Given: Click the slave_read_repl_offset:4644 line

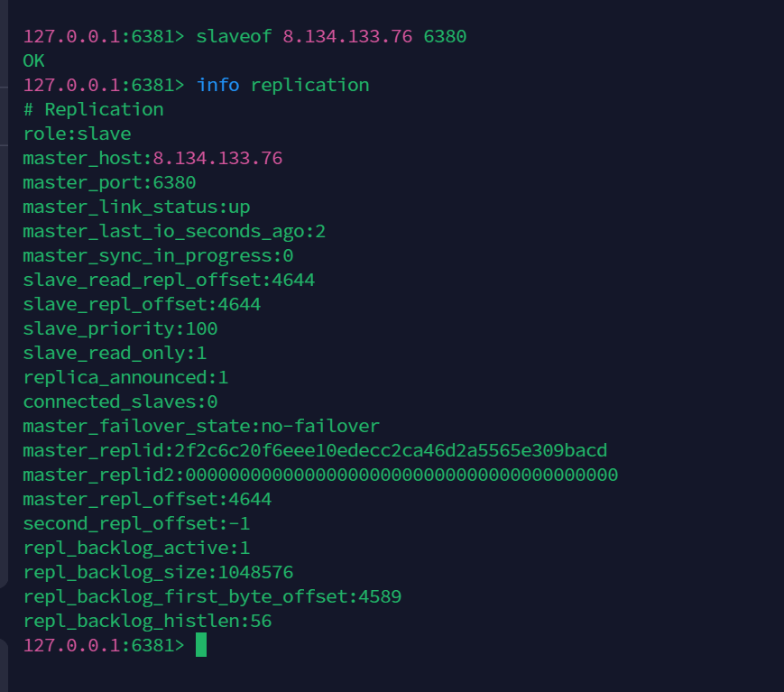Looking at the screenshot, I should click(x=170, y=280).
